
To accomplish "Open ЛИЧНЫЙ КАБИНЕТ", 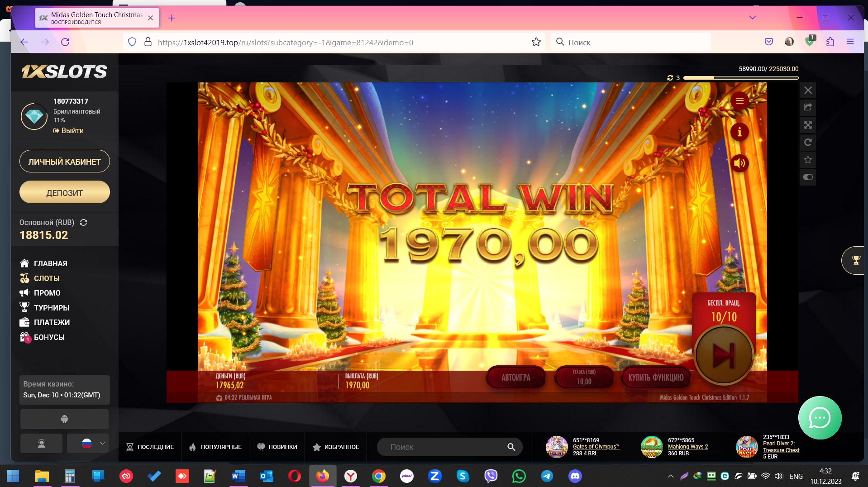I will [x=65, y=162].
